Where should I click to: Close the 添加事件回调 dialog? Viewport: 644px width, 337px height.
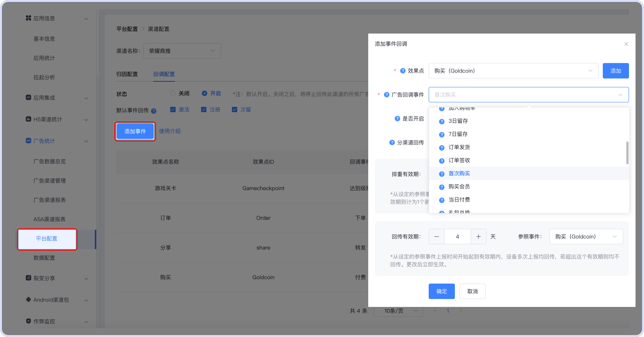click(626, 44)
